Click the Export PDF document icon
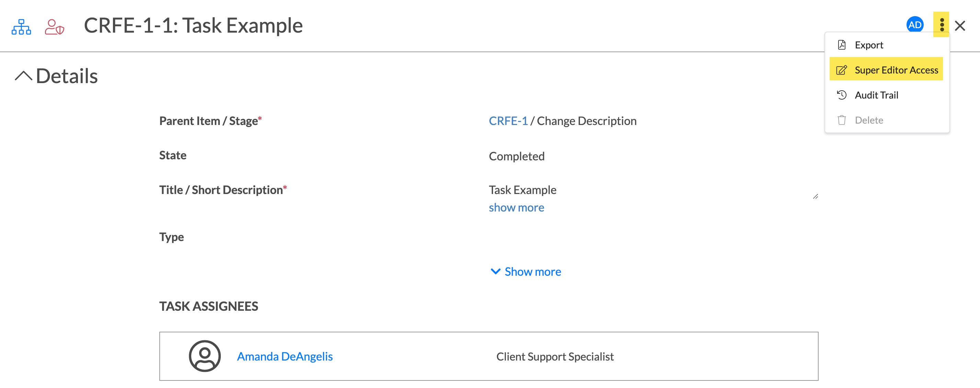Viewport: 980px width, 388px height. tap(842, 45)
